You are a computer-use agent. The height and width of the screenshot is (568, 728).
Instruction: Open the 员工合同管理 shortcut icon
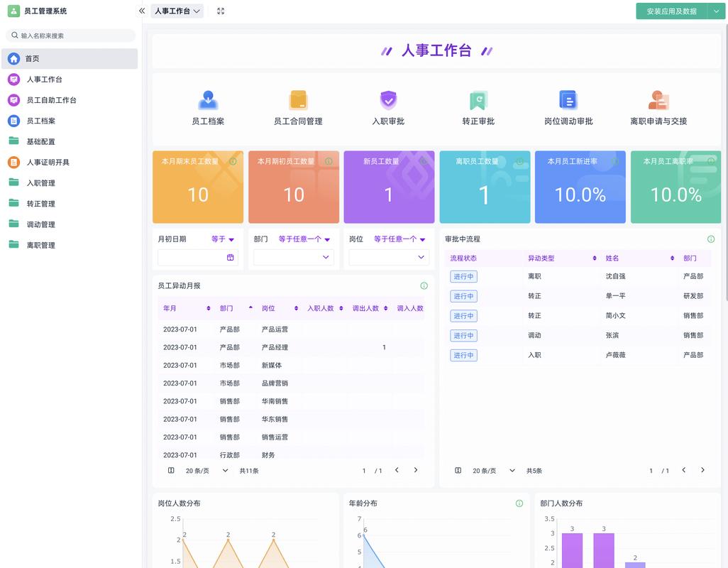click(x=298, y=100)
